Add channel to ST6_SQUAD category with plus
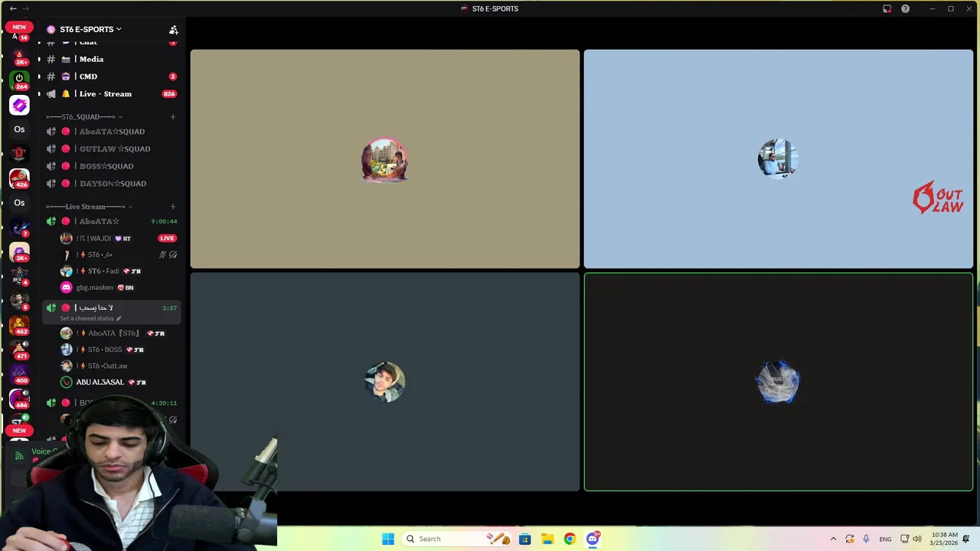 click(x=173, y=117)
